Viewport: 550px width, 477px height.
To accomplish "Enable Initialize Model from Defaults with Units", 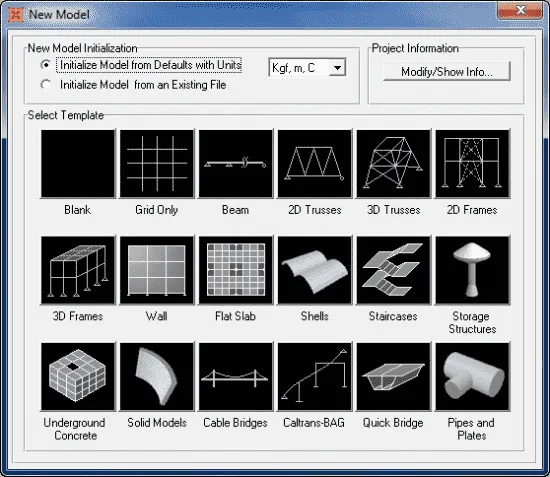I will click(x=46, y=65).
